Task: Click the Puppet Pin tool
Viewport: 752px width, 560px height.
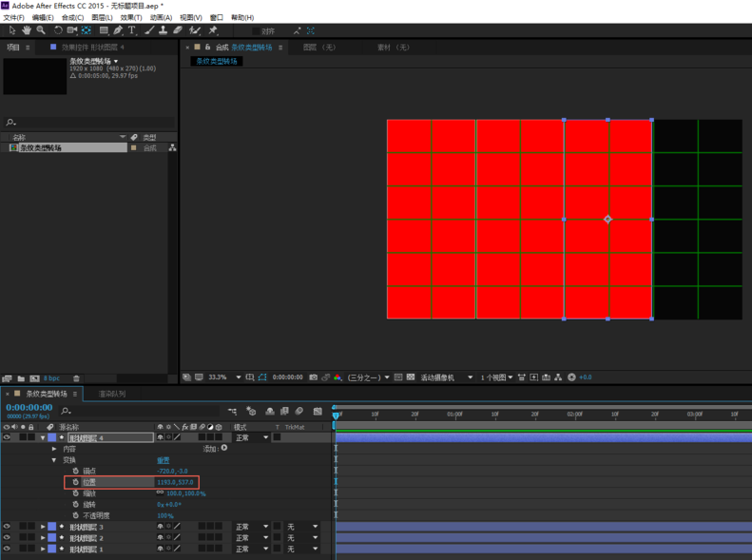Action: click(x=212, y=30)
